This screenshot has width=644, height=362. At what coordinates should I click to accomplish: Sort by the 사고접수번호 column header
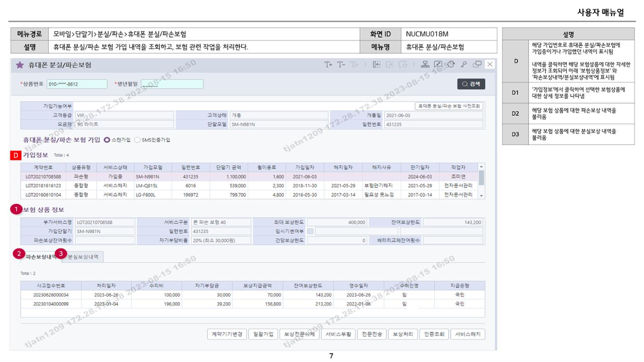51,286
